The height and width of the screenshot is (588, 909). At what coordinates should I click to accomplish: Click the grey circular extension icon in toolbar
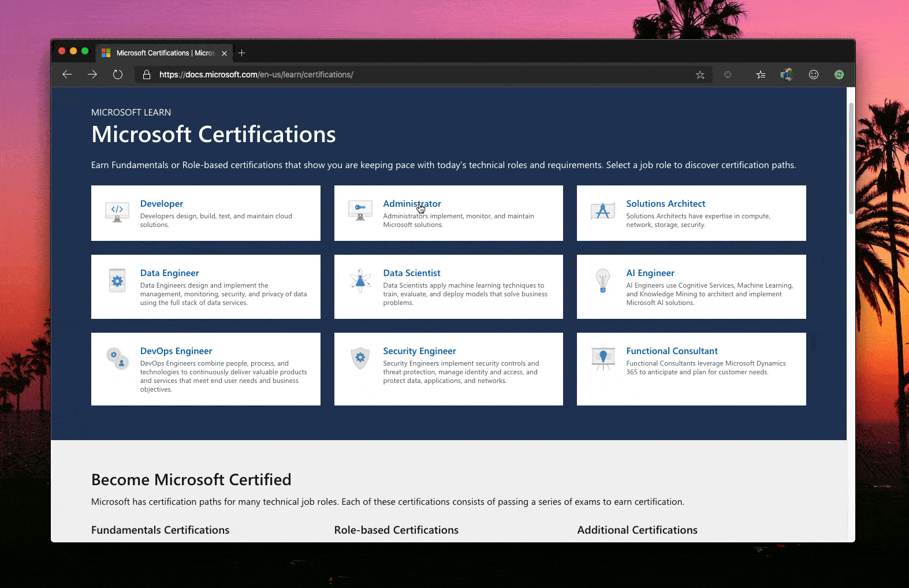(728, 75)
